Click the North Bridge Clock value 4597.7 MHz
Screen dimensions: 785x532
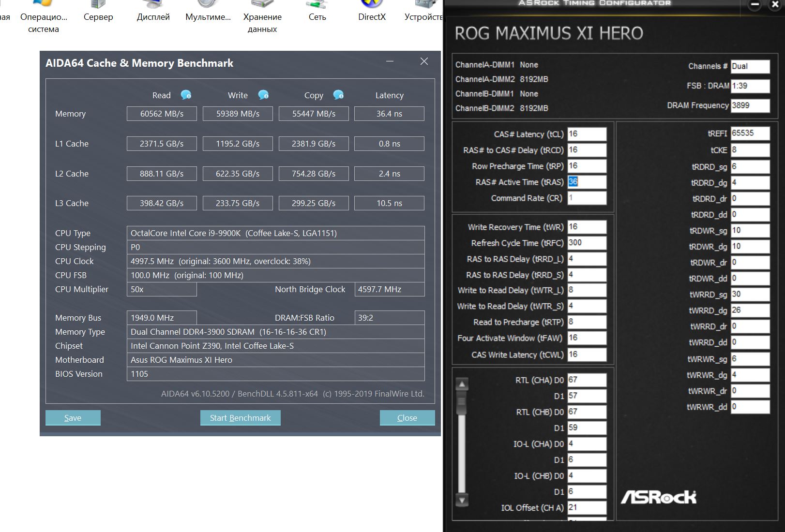(x=390, y=289)
